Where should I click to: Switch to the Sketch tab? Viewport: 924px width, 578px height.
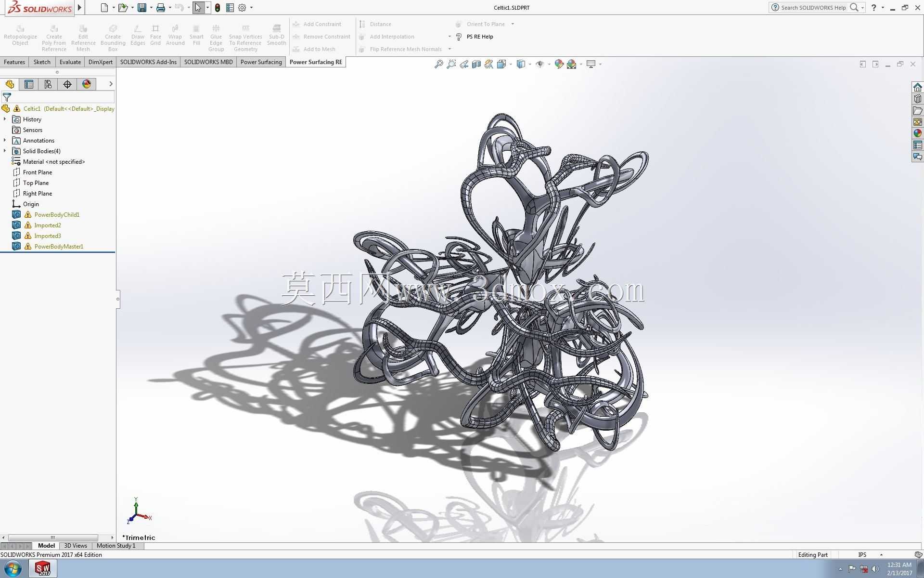42,62
